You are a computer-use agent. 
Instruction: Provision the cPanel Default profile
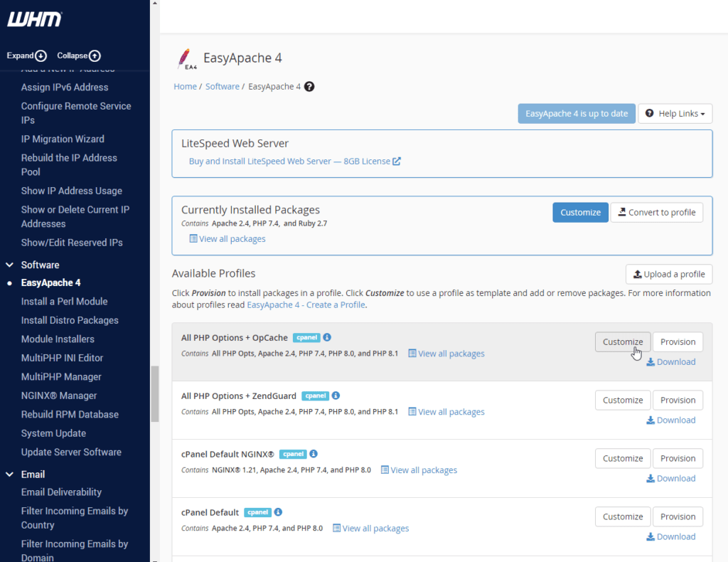coord(678,517)
